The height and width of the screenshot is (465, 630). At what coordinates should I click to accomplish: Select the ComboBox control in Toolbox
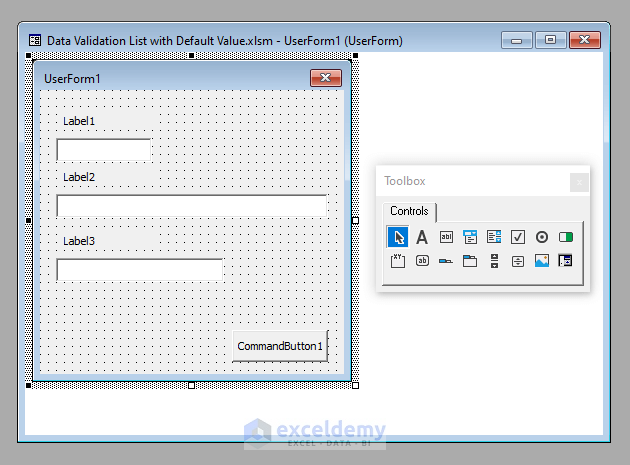pyautogui.click(x=470, y=237)
